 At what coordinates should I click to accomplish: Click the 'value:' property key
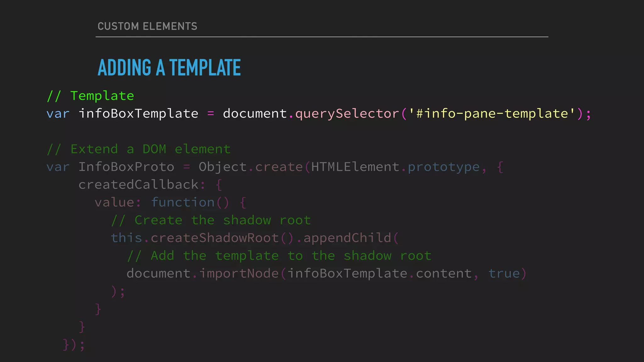tap(118, 202)
